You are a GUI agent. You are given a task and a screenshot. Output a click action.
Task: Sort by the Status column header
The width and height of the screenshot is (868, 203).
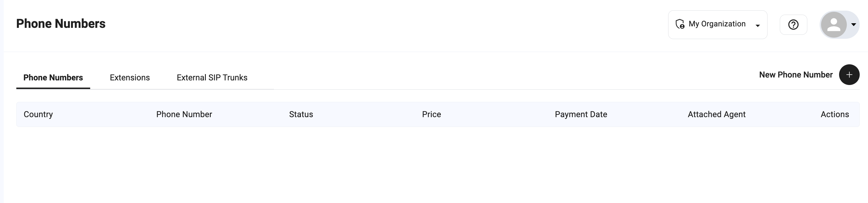point(301,115)
